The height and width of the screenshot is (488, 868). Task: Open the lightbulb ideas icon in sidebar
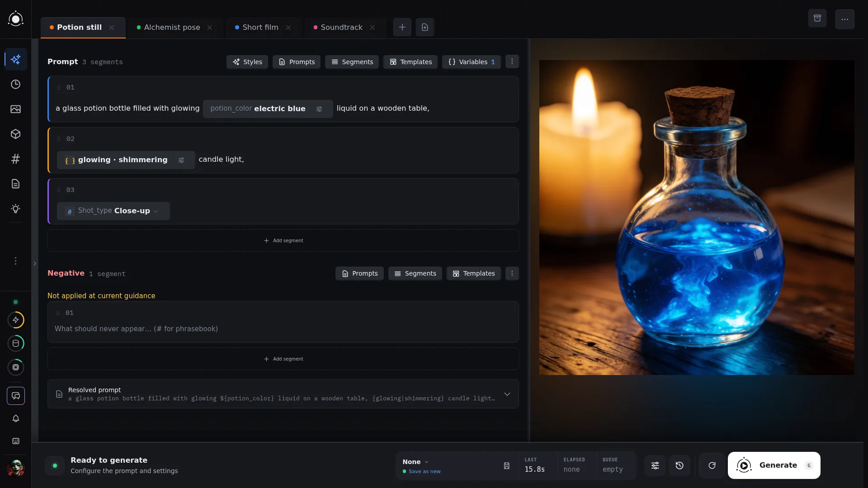pos(16,209)
